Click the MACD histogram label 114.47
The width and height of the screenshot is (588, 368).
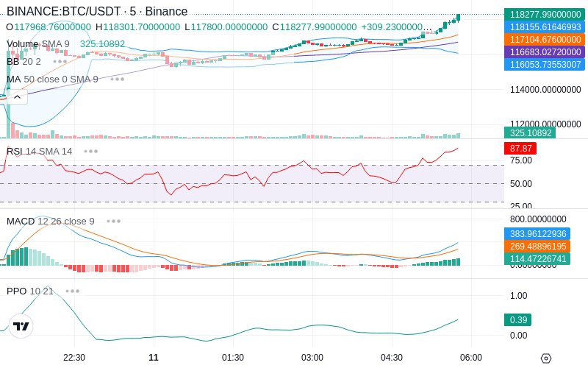537,259
